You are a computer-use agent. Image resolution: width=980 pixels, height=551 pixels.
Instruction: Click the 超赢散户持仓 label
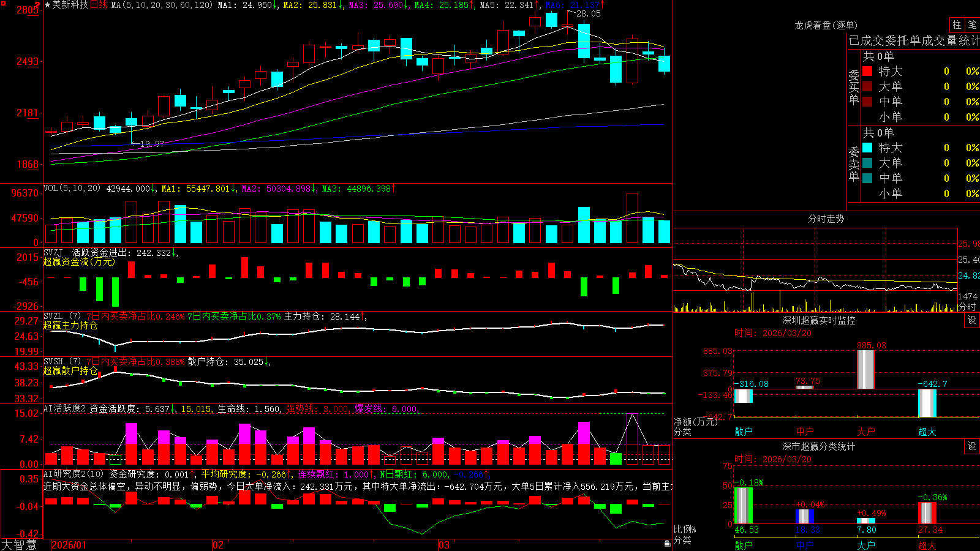70,370
